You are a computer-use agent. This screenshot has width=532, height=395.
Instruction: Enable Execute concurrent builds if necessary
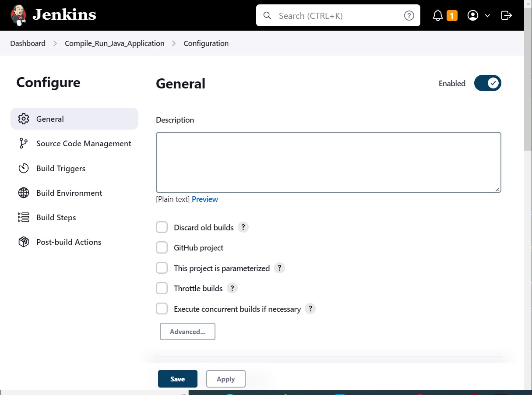pyautogui.click(x=162, y=309)
